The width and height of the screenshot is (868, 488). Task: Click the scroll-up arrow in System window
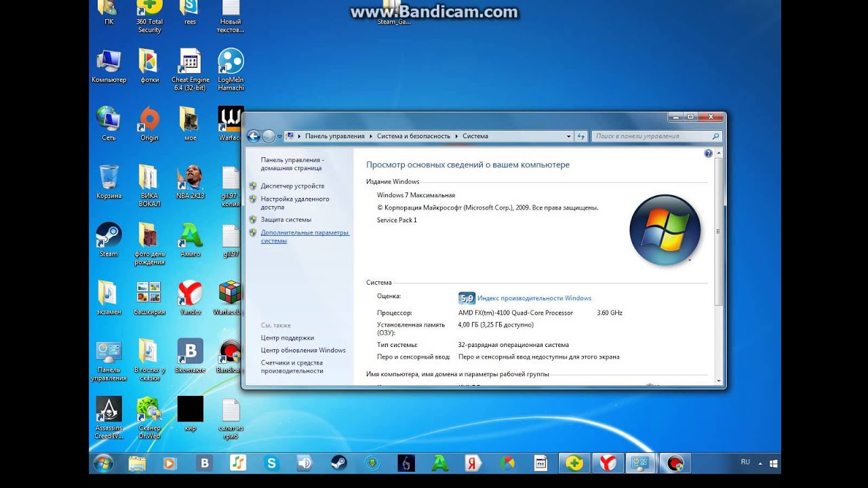719,154
